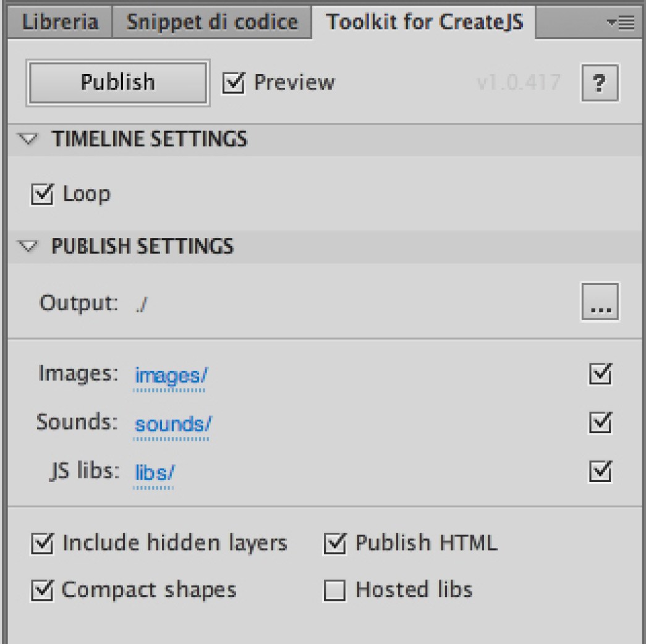Edit the images/ folder path
The height and width of the screenshot is (644, 646).
(171, 376)
